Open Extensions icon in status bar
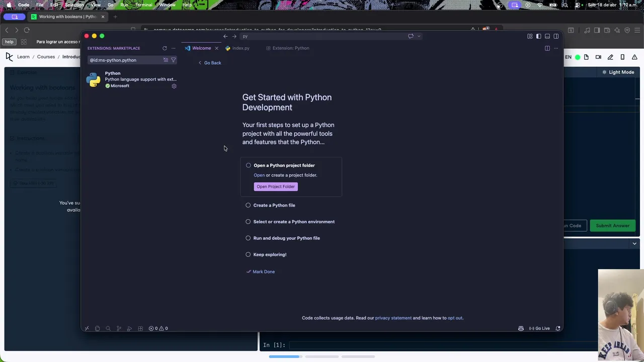 pyautogui.click(x=140, y=328)
